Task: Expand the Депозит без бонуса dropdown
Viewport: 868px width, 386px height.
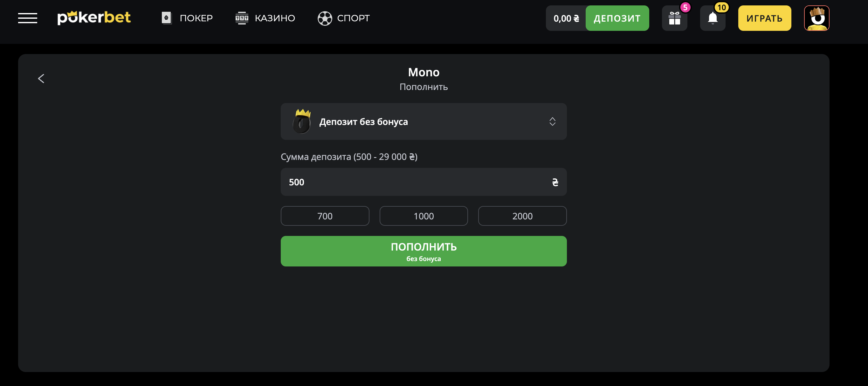Action: click(x=424, y=121)
